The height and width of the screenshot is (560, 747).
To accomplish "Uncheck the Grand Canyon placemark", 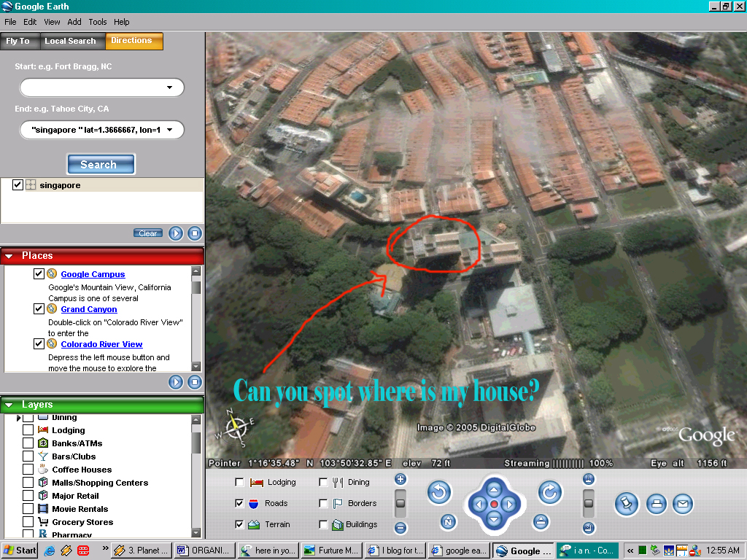I will [x=39, y=308].
